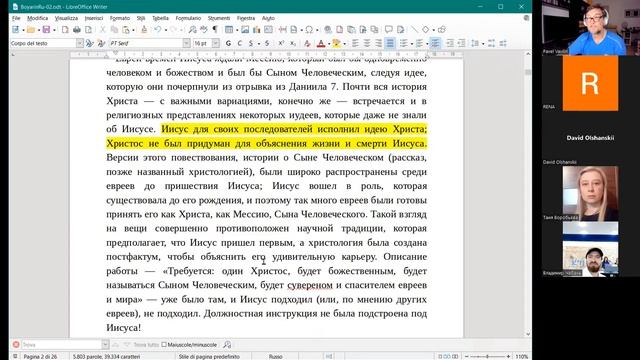Image resolution: width=640 pixels, height=360 pixels.
Task: Paste from clipboard icon
Action: (126, 30)
